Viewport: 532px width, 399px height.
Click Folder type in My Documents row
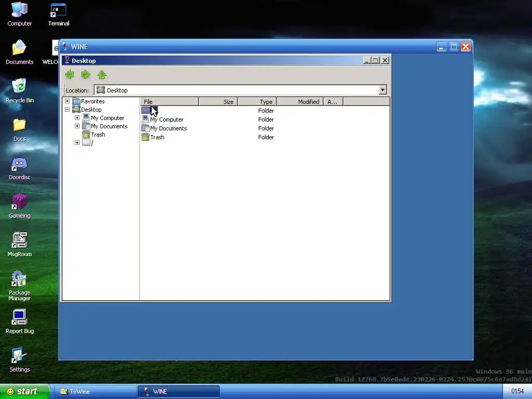coord(265,128)
